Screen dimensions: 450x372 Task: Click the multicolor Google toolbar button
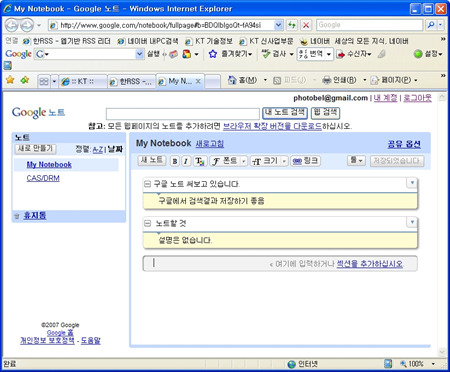(x=186, y=54)
